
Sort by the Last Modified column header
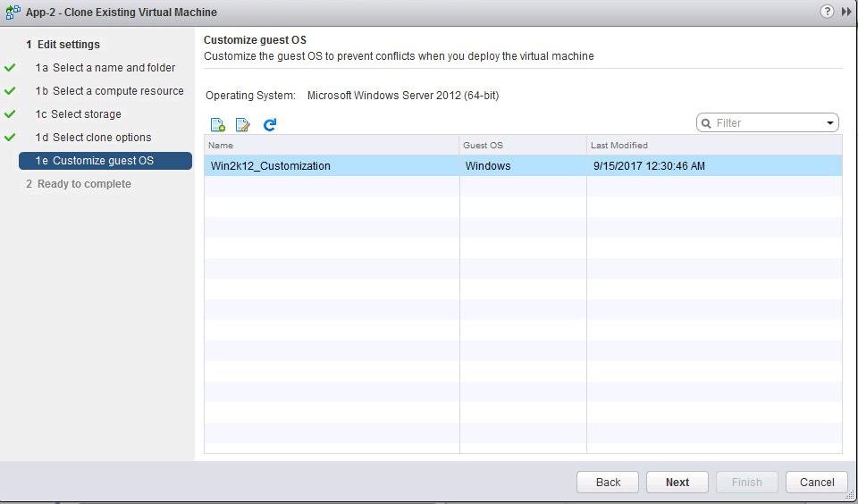[714, 145]
